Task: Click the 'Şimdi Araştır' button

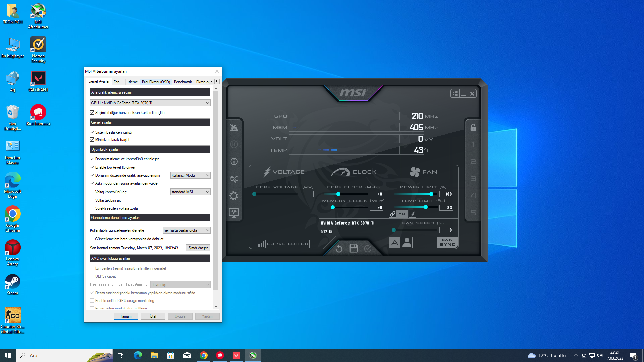Action: pyautogui.click(x=198, y=248)
